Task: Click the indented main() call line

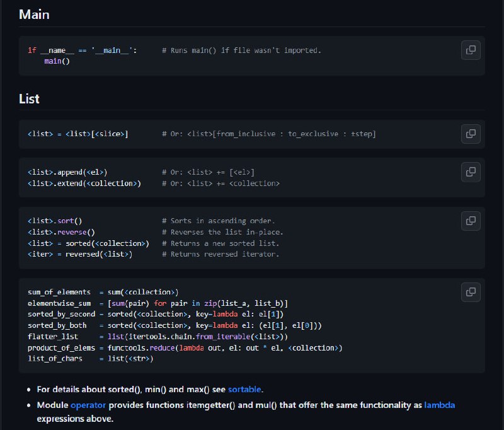Action: pyautogui.click(x=57, y=61)
